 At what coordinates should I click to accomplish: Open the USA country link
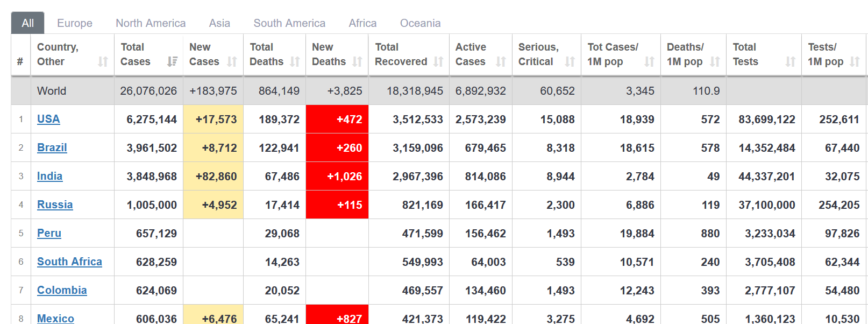point(48,119)
